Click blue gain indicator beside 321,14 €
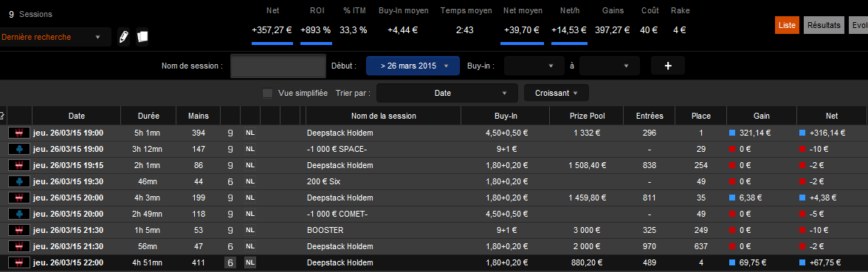868x272 pixels. point(732,133)
